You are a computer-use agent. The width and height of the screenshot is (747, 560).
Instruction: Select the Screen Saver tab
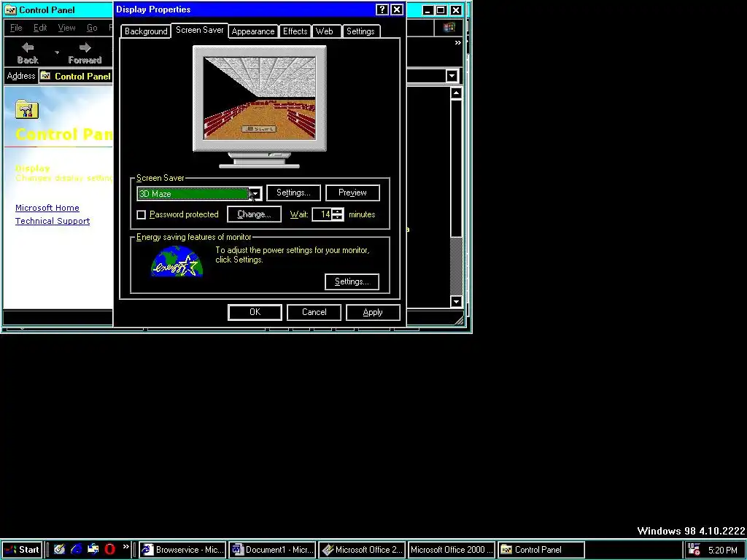click(200, 30)
